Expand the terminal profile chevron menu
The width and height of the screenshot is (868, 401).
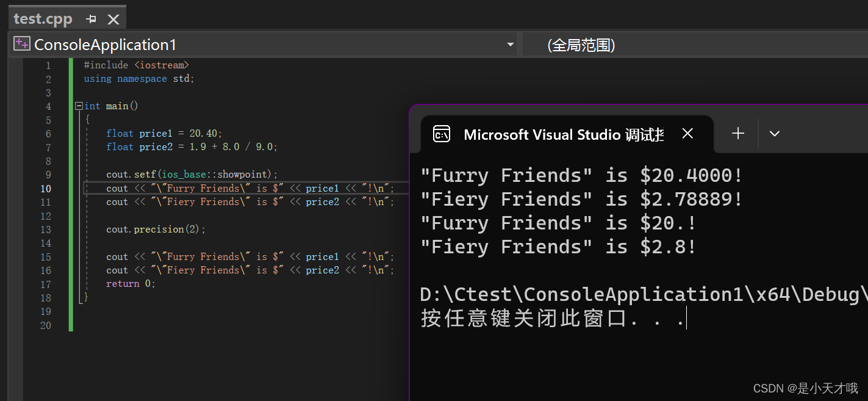(774, 133)
